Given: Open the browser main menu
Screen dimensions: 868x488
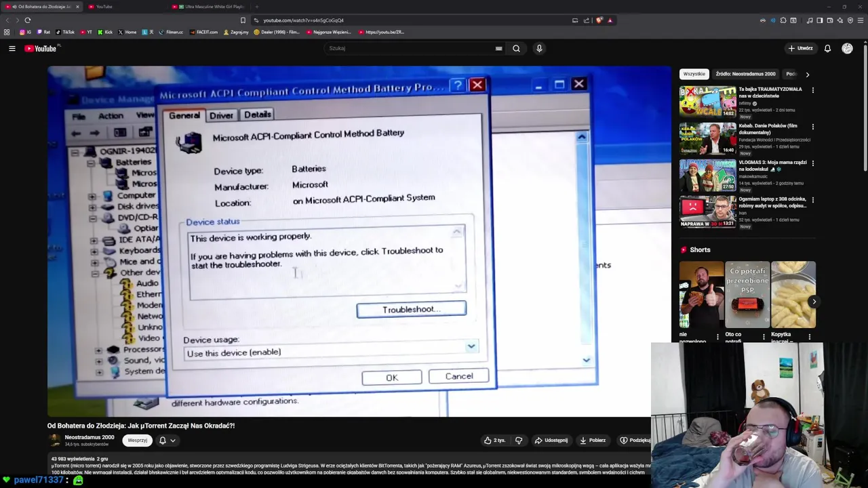Looking at the screenshot, I should (x=860, y=20).
